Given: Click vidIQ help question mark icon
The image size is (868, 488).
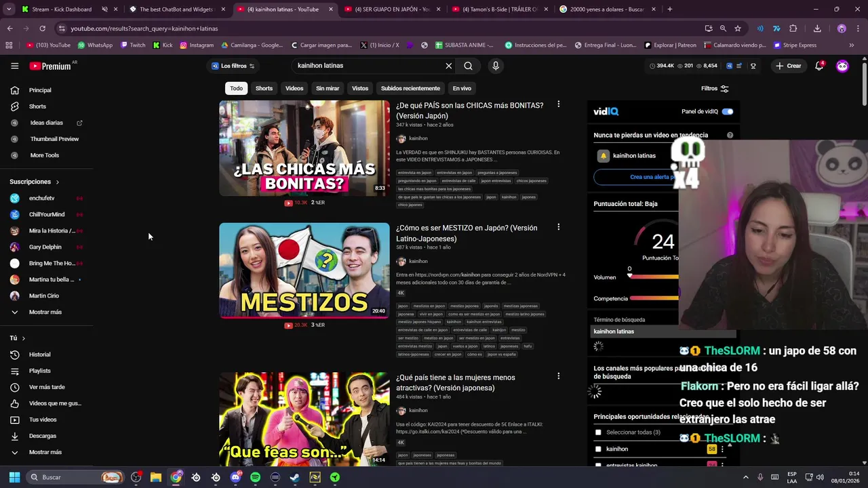Looking at the screenshot, I should [x=730, y=135].
